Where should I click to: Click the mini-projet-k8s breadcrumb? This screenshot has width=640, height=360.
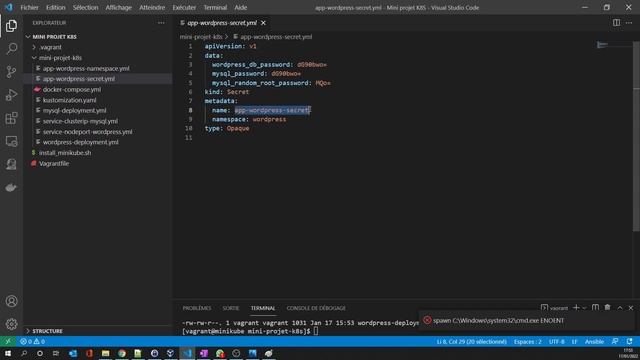pyautogui.click(x=201, y=37)
